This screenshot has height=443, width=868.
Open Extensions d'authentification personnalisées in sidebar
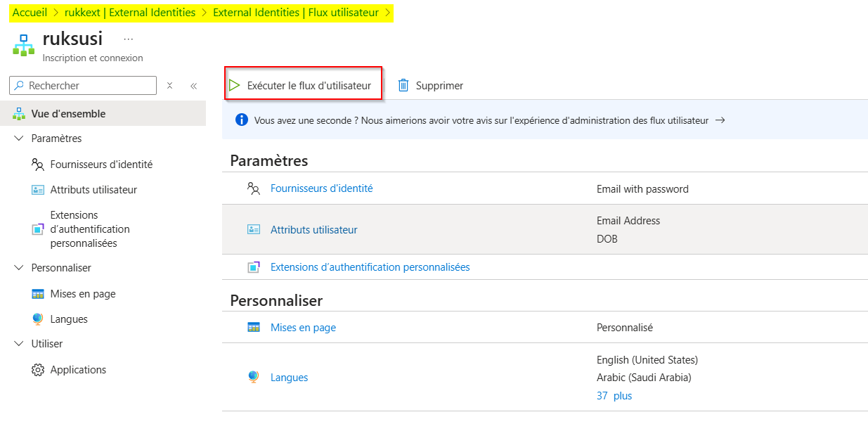[x=90, y=229]
